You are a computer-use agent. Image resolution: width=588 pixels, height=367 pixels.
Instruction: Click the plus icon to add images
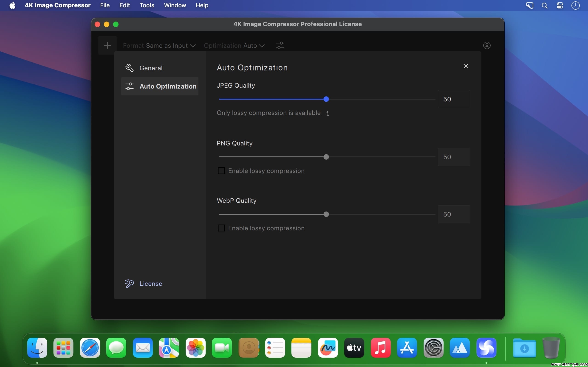(107, 45)
